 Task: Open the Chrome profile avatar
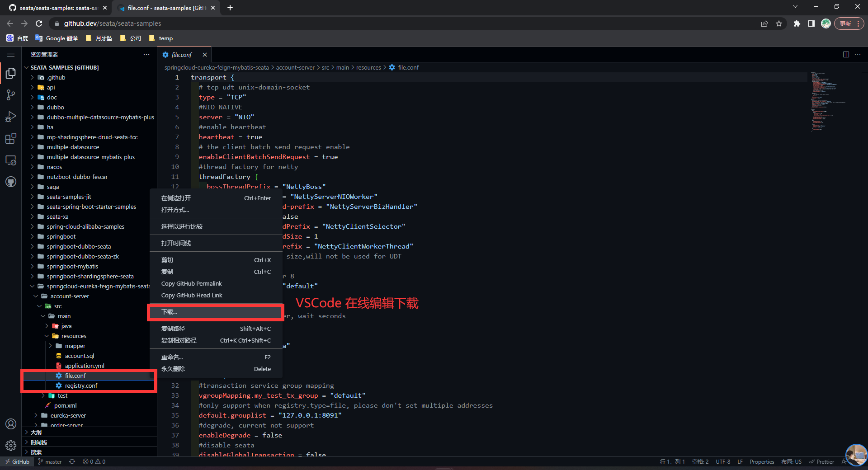(826, 23)
